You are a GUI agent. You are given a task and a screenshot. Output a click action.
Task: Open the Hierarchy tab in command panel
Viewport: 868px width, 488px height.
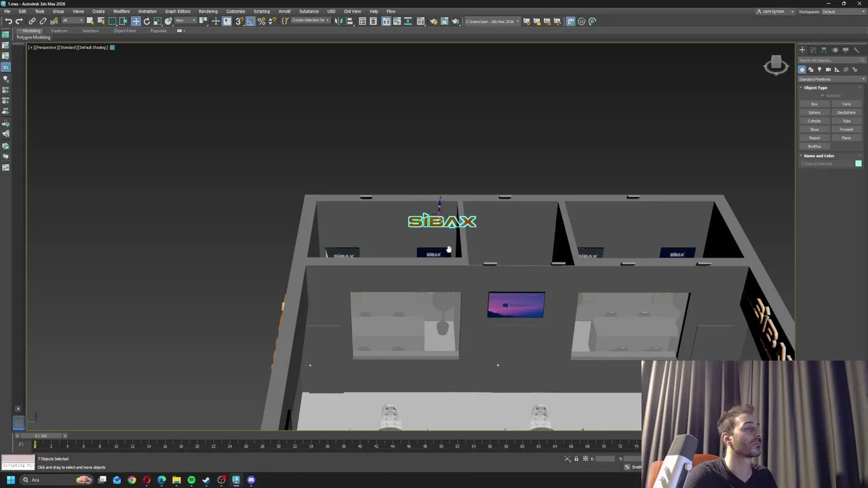click(x=824, y=49)
